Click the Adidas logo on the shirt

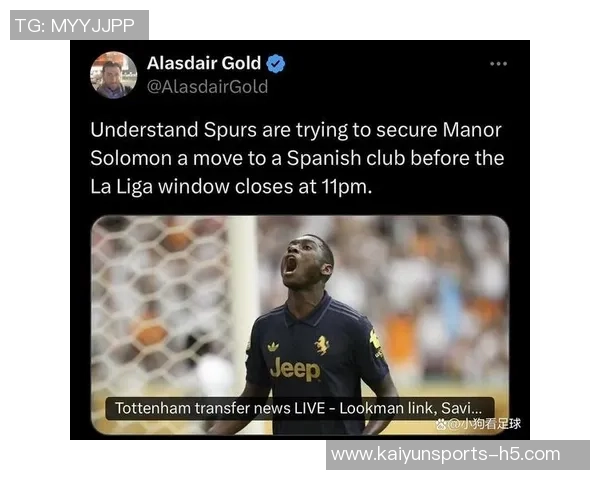point(273,347)
